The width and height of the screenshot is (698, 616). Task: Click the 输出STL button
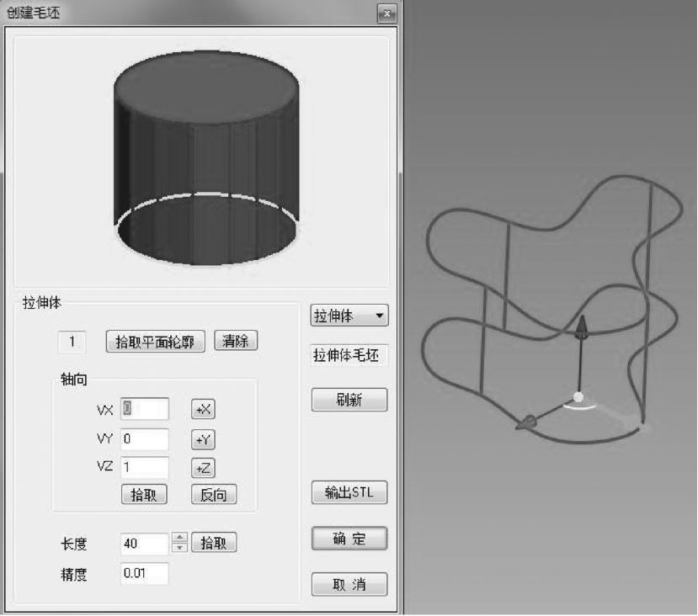[x=349, y=492]
